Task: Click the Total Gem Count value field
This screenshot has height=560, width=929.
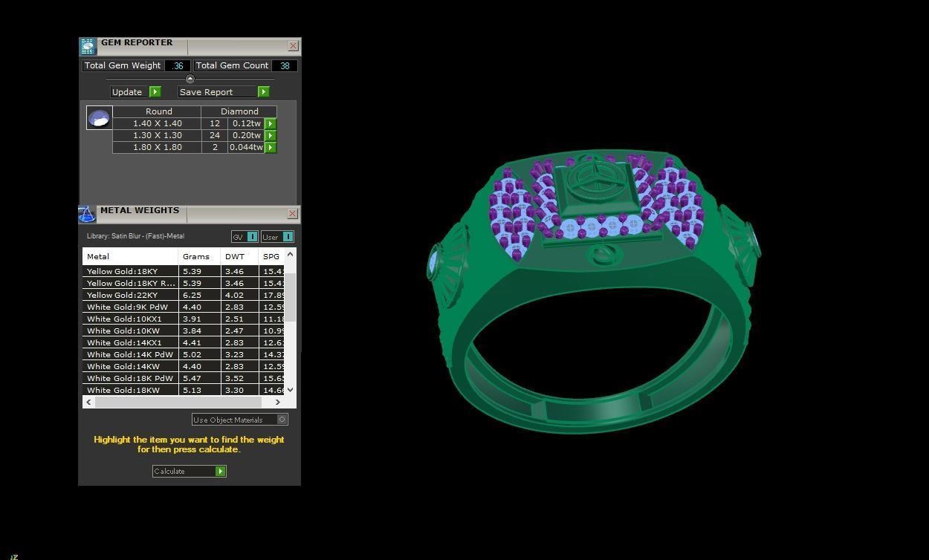Action: 285,65
